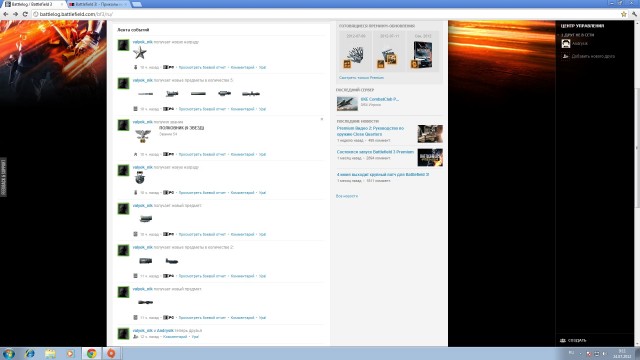Switch to the second Battlefield 3 browser tab
The image size is (640, 360).
click(x=98, y=4)
